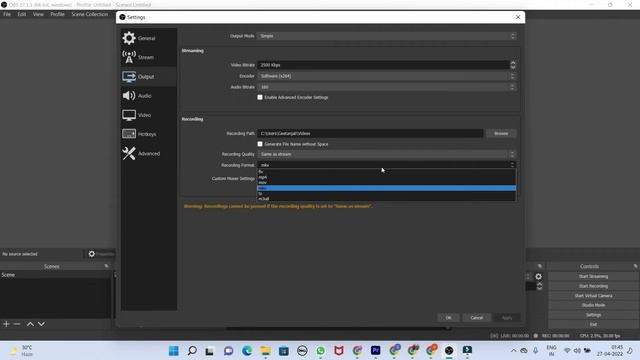640x360 pixels.
Task: Close the Settings dialog
Action: (x=518, y=17)
